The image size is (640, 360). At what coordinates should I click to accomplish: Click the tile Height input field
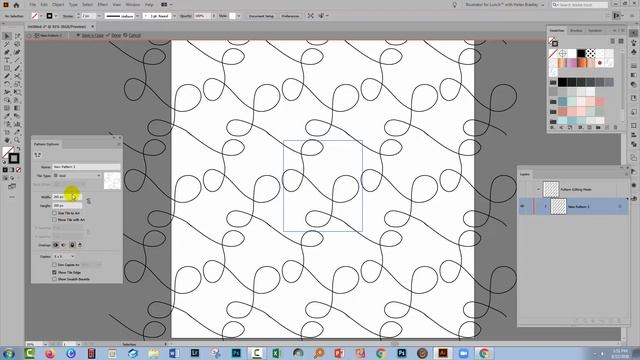tap(67, 206)
